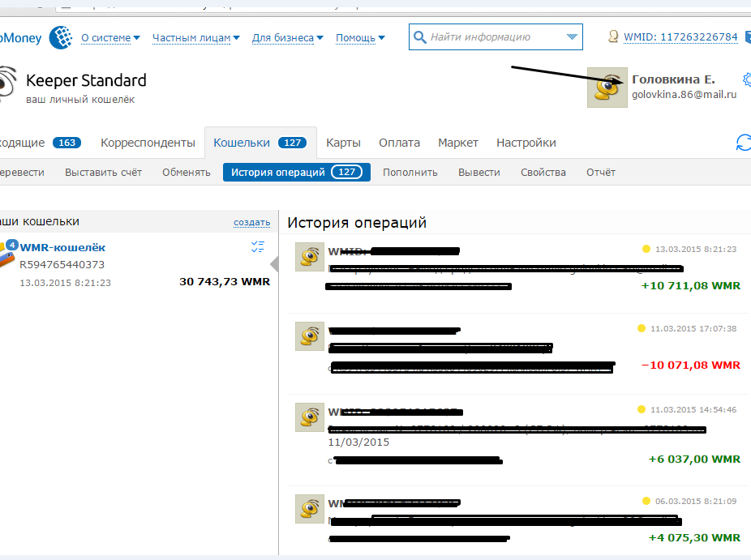This screenshot has width=751, height=560.
Task: Click the WMR wallet icon
Action: click(x=6, y=254)
